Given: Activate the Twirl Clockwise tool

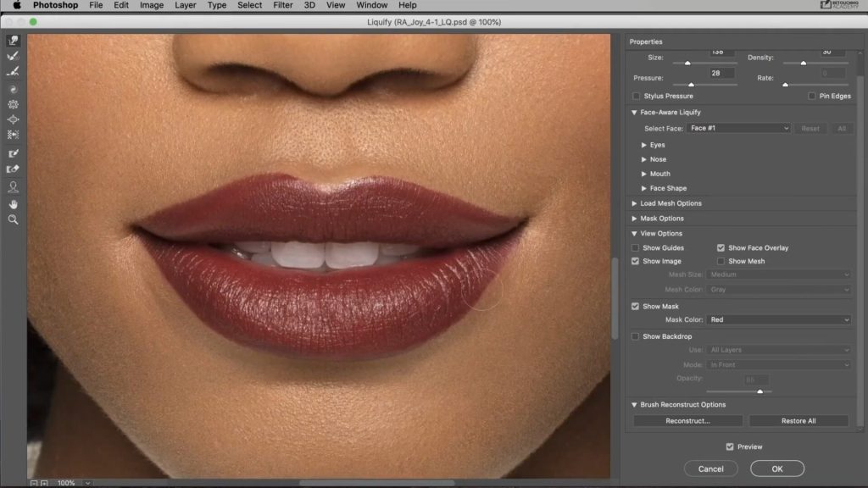Looking at the screenshot, I should [x=13, y=88].
